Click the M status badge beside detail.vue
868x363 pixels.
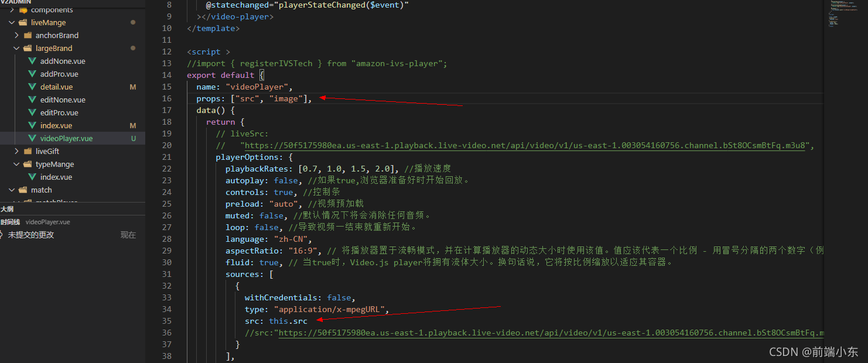point(133,87)
